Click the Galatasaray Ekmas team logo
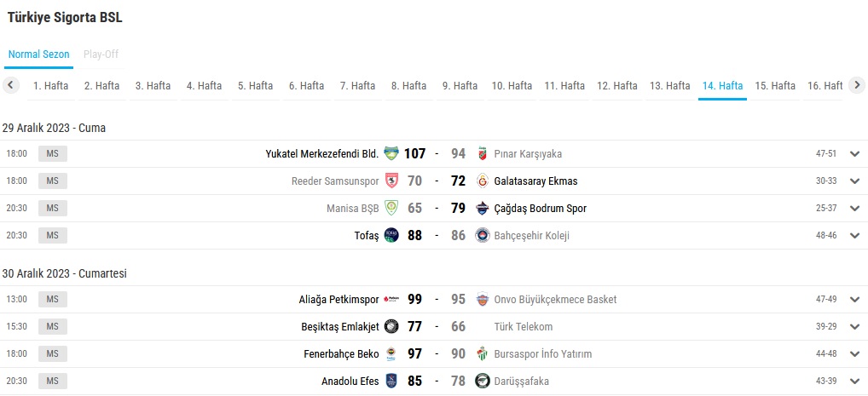Viewport: 868px width, 396px height. pos(483,181)
